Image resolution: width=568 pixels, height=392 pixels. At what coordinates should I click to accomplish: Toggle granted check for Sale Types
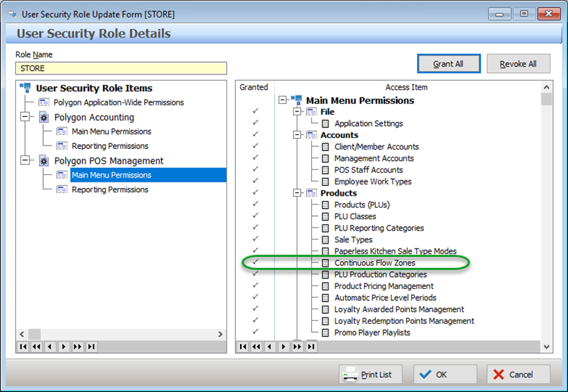coord(255,238)
